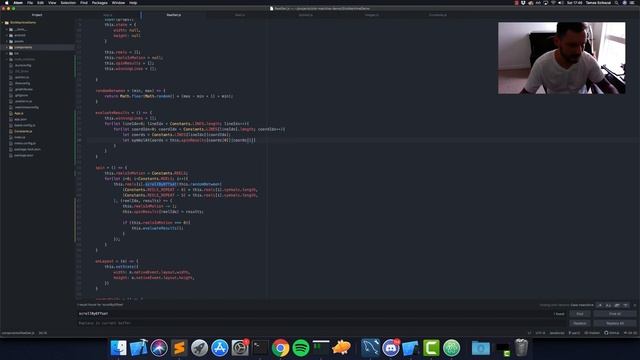Open the Selection menu
Viewport: 640px width, 360px height.
click(68, 2)
